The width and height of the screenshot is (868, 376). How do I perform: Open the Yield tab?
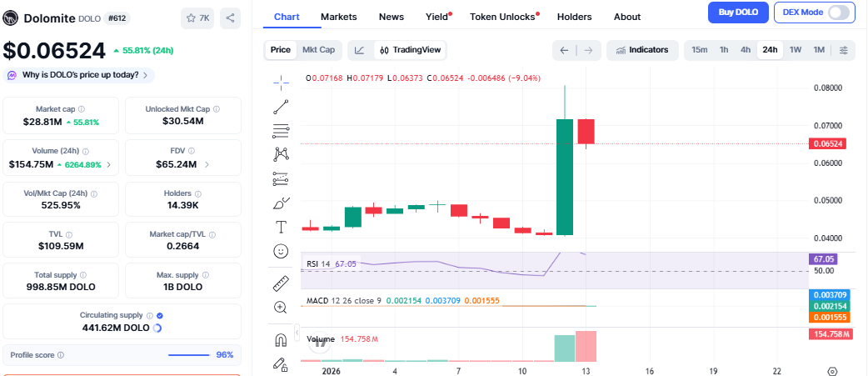436,17
